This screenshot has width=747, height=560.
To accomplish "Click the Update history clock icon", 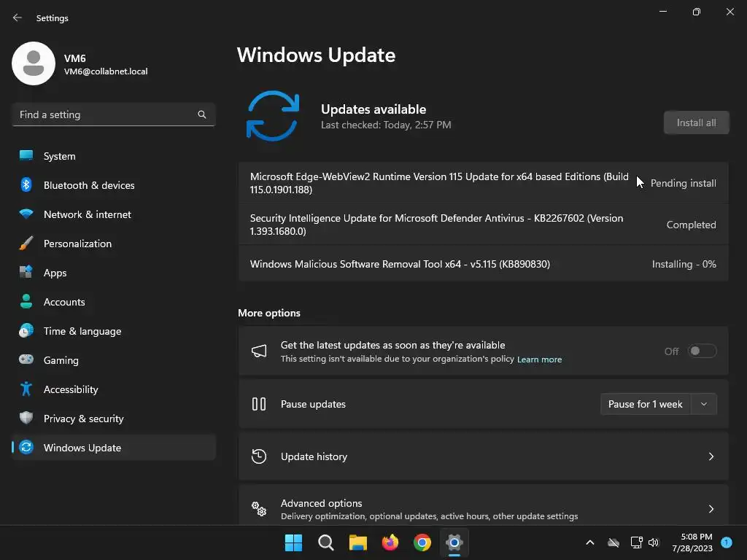I will click(259, 456).
